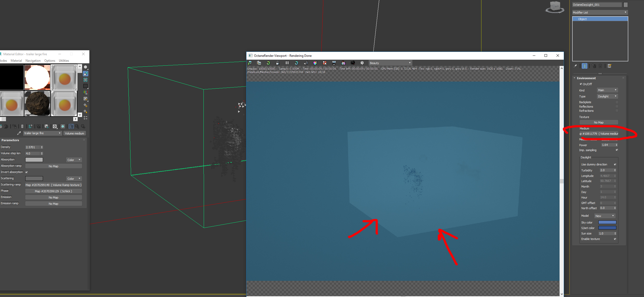Open the Navigation menu
This screenshot has height=297, width=644.
click(x=33, y=61)
